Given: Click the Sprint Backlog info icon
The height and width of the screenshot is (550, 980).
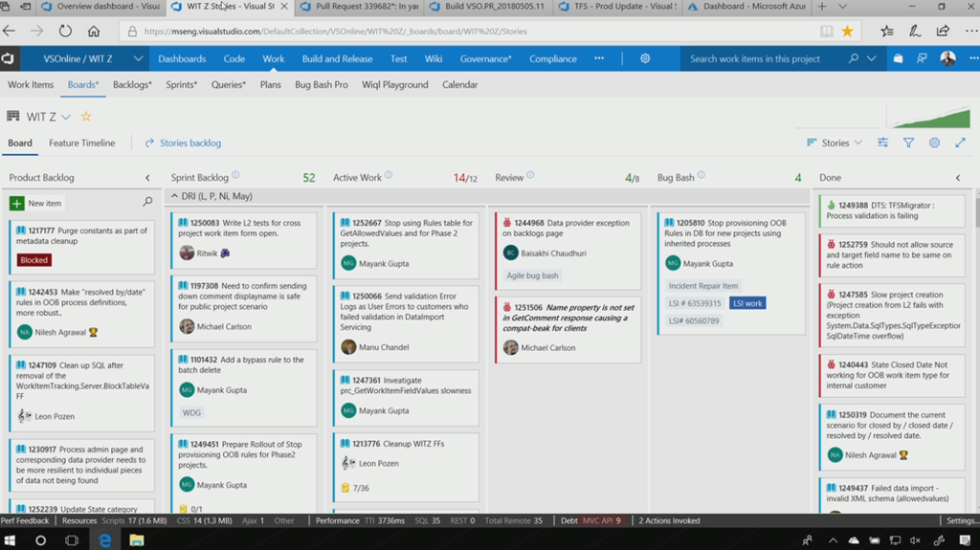Looking at the screenshot, I should pyautogui.click(x=235, y=176).
